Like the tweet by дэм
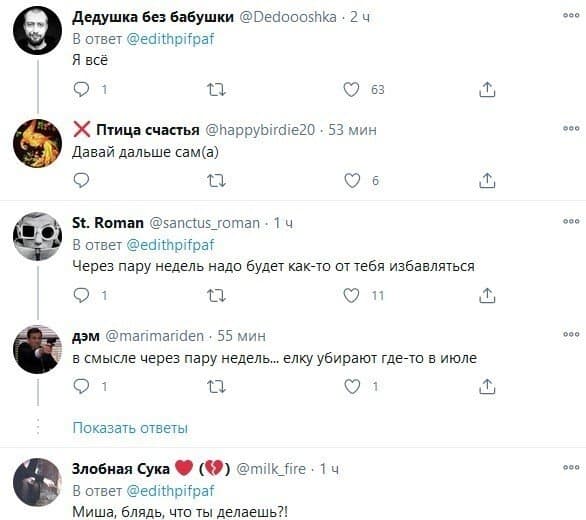This screenshot has height=520, width=586. click(352, 386)
